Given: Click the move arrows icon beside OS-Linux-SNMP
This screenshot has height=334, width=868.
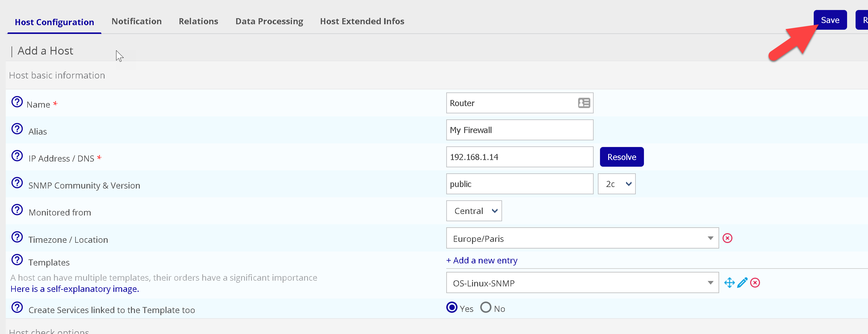Looking at the screenshot, I should click(729, 282).
